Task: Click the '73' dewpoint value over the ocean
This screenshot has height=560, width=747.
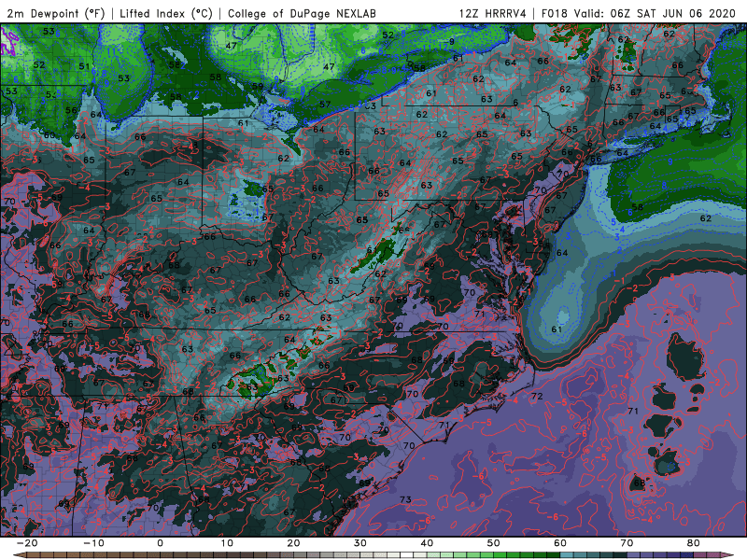Action: pos(405,499)
